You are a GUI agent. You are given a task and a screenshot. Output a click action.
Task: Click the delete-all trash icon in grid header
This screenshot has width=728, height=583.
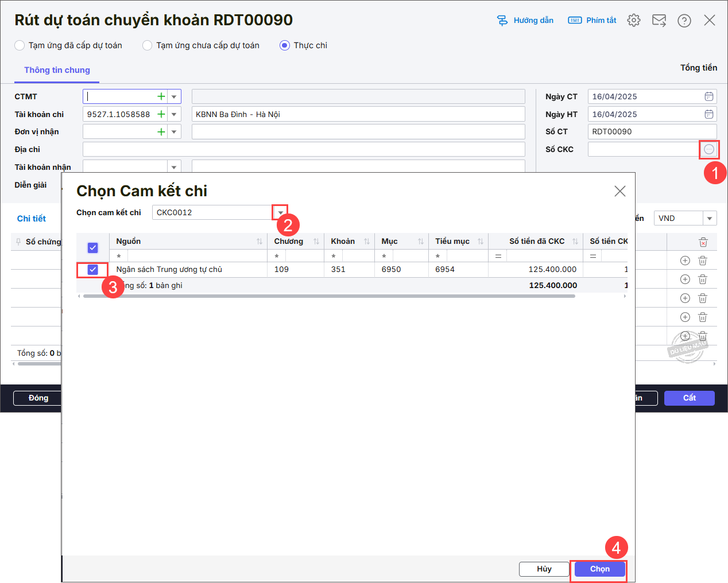(x=703, y=242)
